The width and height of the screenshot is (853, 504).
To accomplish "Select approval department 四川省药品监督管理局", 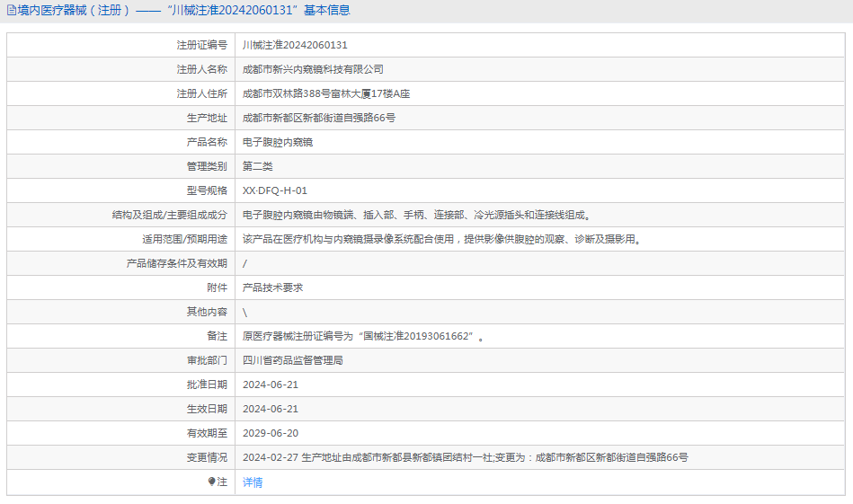I will (x=293, y=360).
